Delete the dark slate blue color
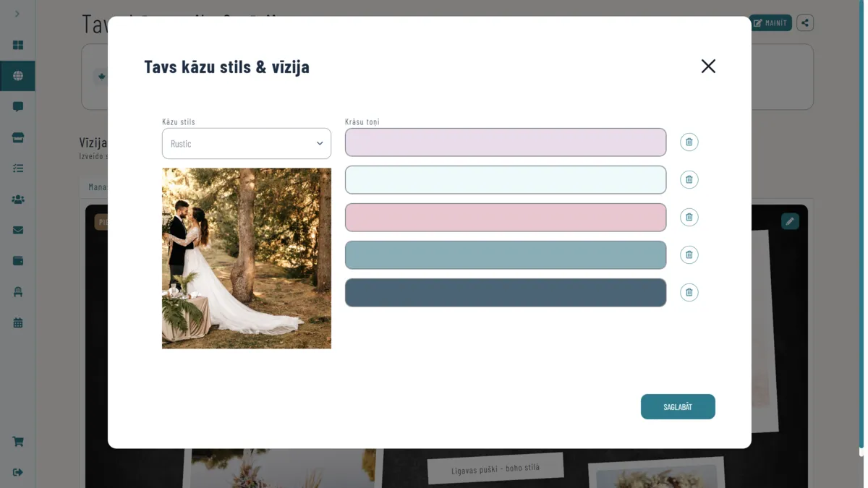The height and width of the screenshot is (488, 868). tap(689, 293)
